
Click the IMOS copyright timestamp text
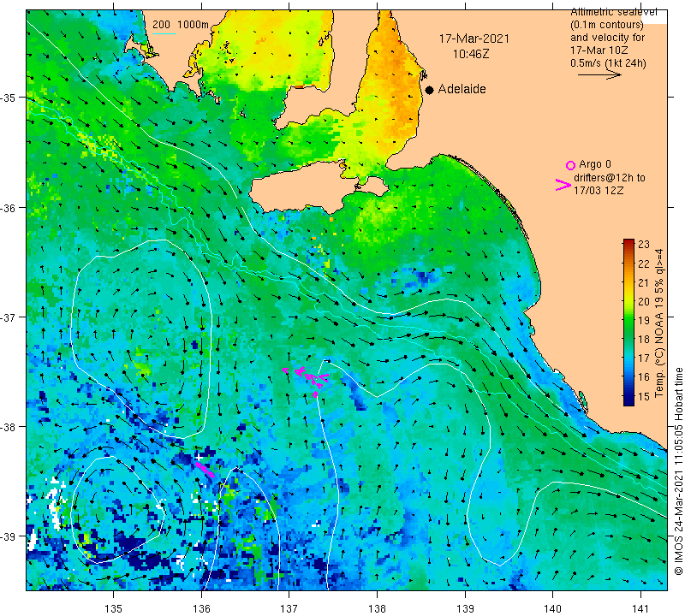(x=678, y=471)
